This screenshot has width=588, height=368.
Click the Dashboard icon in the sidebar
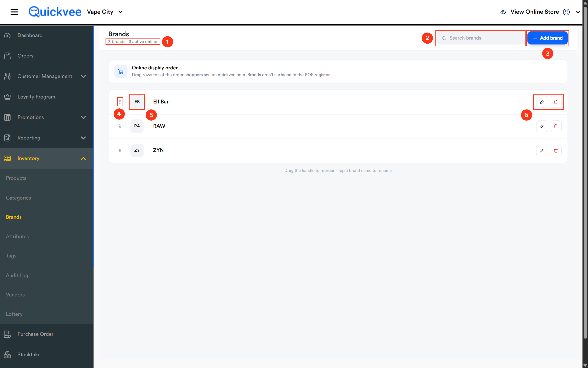(x=8, y=35)
